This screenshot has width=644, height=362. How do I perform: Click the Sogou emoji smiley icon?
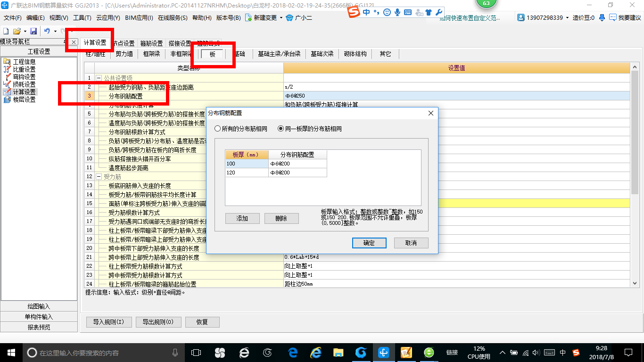point(387,13)
